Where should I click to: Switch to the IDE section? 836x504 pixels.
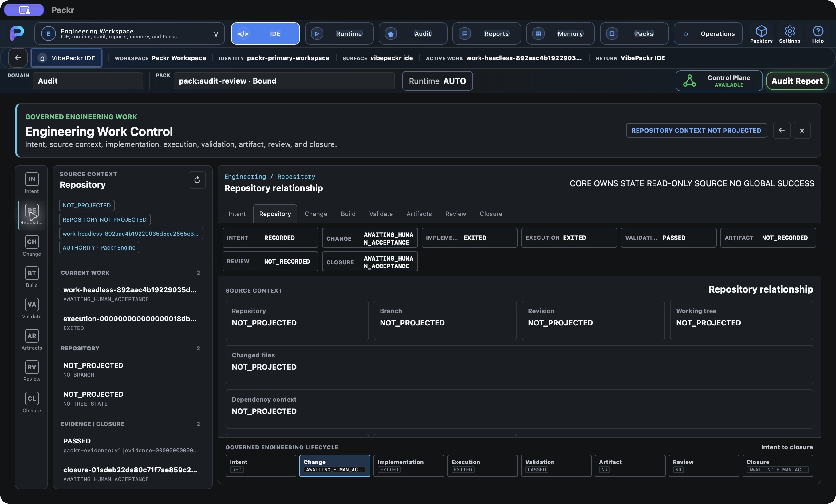pos(265,33)
